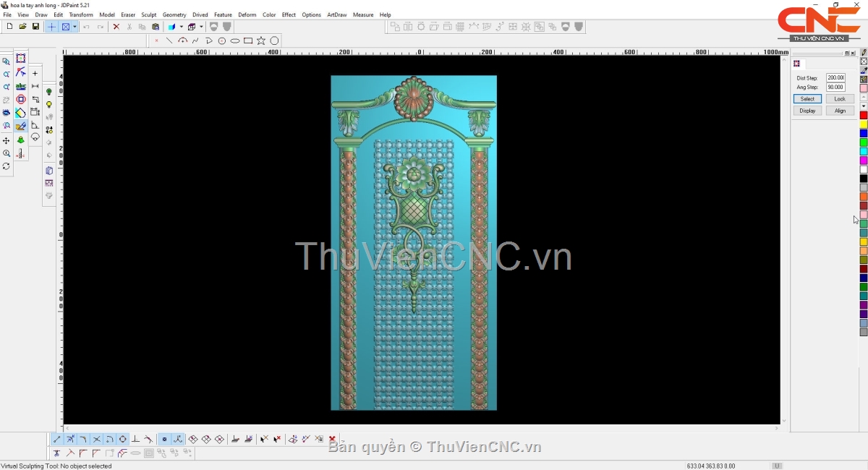Select the abc text tool
868x470 pixels.
tap(21, 87)
